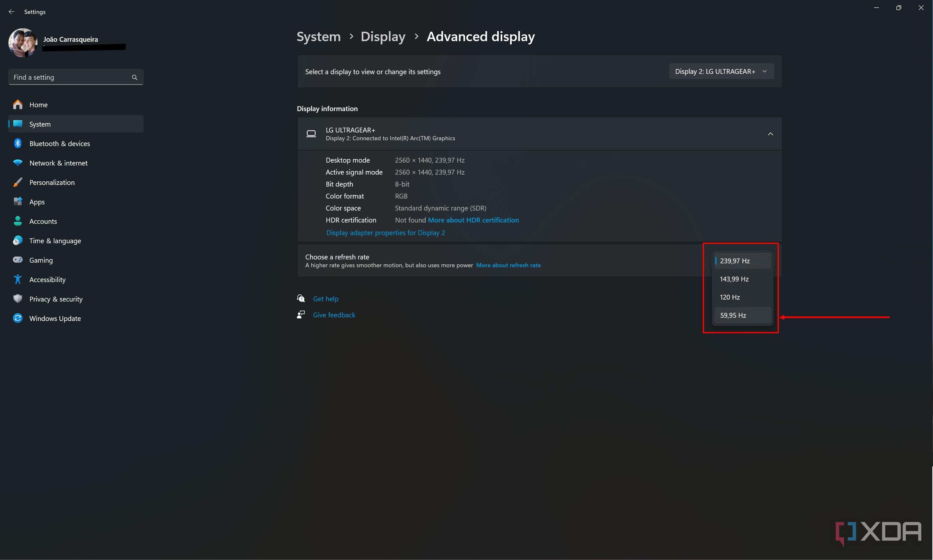
Task: Close the Settings window
Action: 921,7
